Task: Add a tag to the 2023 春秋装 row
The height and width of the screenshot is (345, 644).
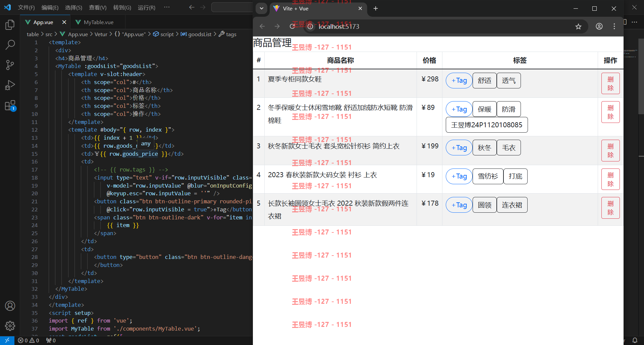Action: 459,176
